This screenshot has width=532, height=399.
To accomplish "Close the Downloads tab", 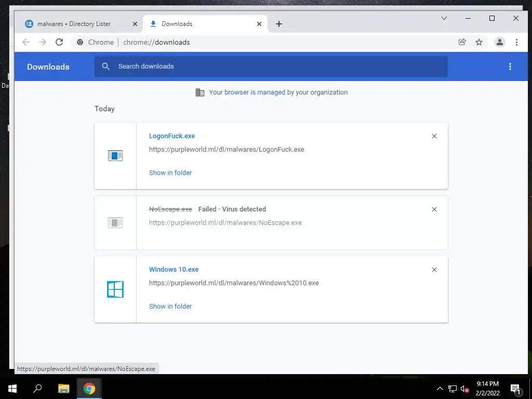I will point(259,24).
